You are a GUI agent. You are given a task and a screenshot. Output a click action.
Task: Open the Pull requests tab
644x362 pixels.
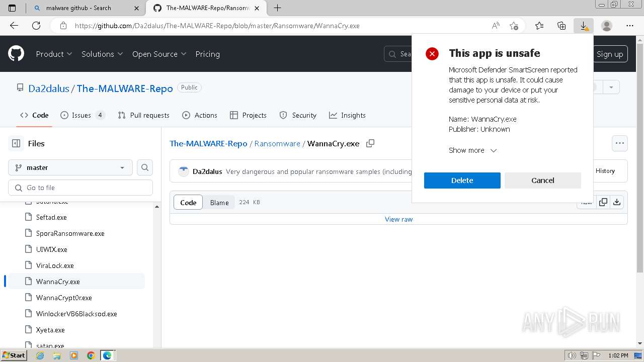143,115
